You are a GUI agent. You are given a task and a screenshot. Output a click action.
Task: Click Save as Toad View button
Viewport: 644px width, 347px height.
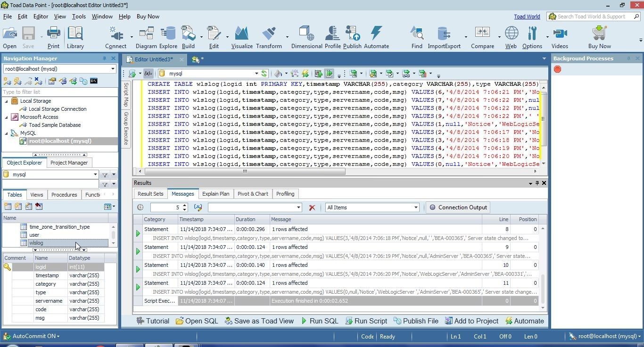pyautogui.click(x=259, y=321)
